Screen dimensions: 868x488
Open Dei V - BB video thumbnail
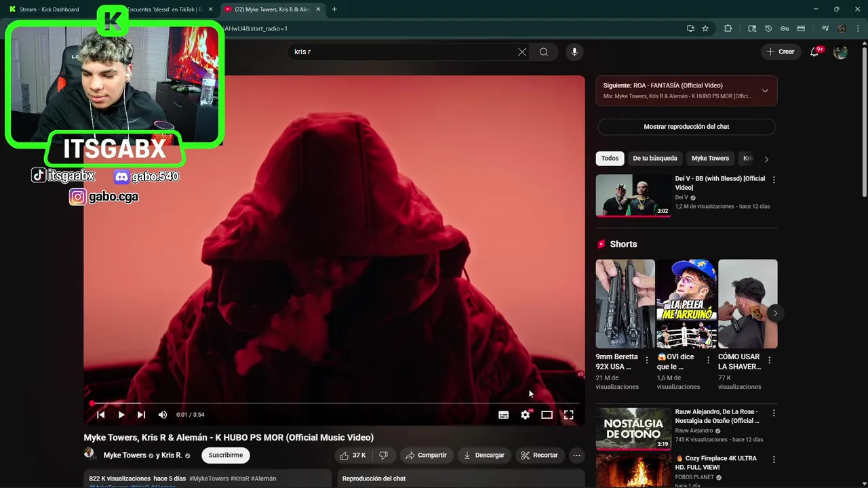[633, 196]
